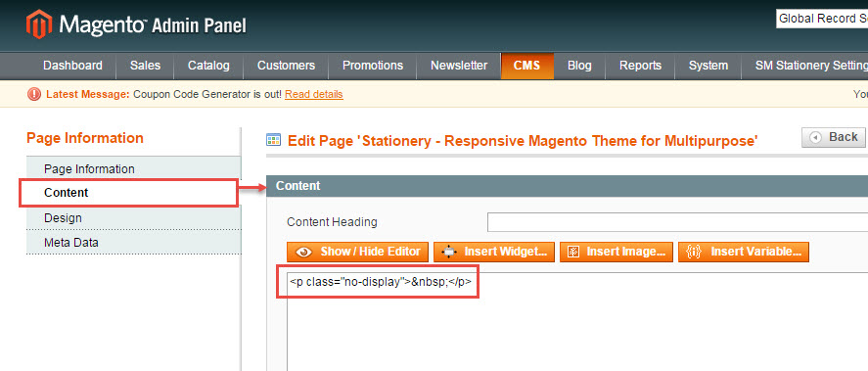Click the 'Coupon Code Generator is out!' message text

coord(207,95)
